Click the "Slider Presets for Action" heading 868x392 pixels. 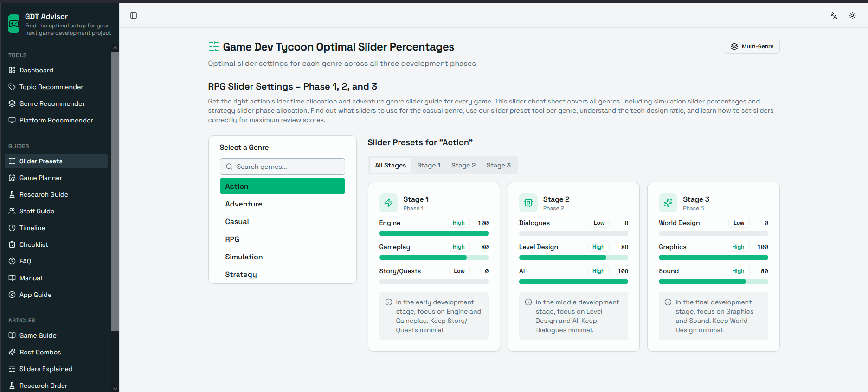tap(420, 142)
